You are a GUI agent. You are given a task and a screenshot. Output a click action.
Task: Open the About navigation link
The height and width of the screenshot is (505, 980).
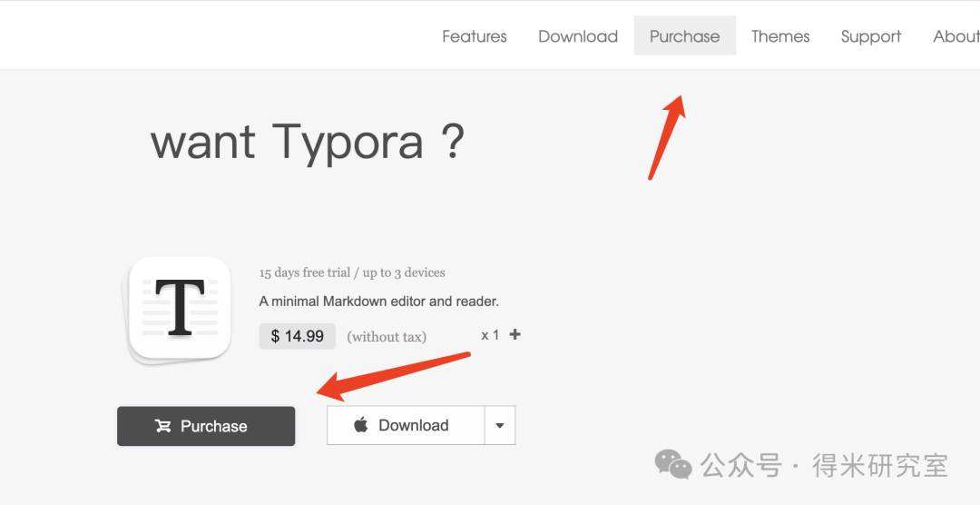click(956, 36)
